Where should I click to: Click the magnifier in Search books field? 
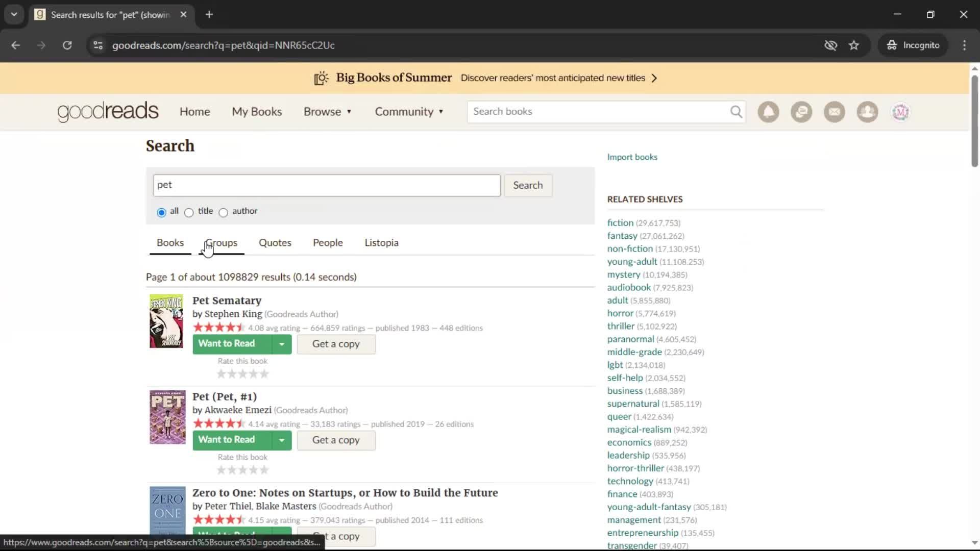coord(736,112)
